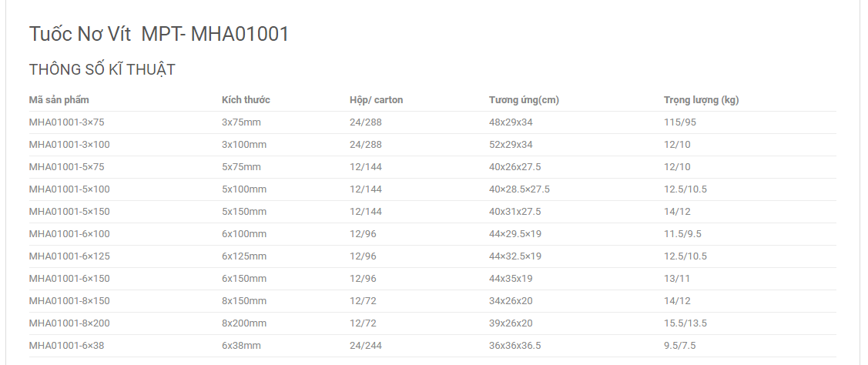Select product code MHA01001-6×38
The height and width of the screenshot is (365, 868).
pyautogui.click(x=66, y=346)
